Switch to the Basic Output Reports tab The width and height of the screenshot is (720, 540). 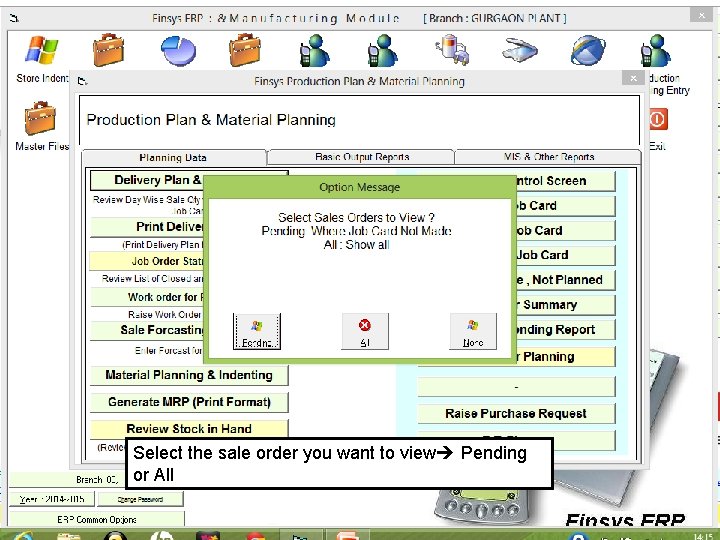point(361,157)
